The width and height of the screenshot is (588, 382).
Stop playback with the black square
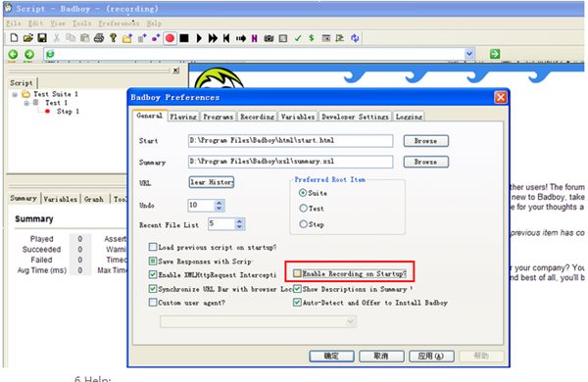tap(184, 38)
